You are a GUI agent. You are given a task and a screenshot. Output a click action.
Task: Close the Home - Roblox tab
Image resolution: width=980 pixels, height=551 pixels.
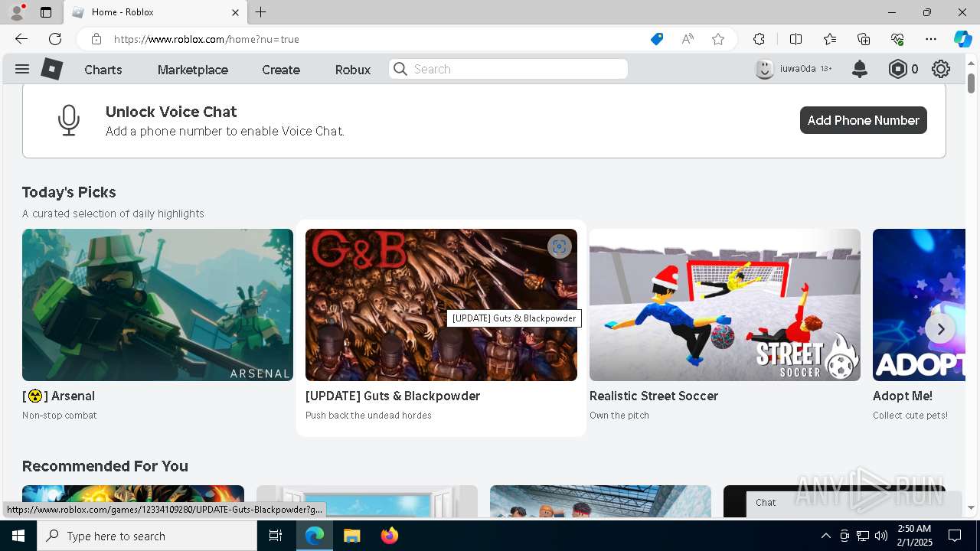click(235, 12)
